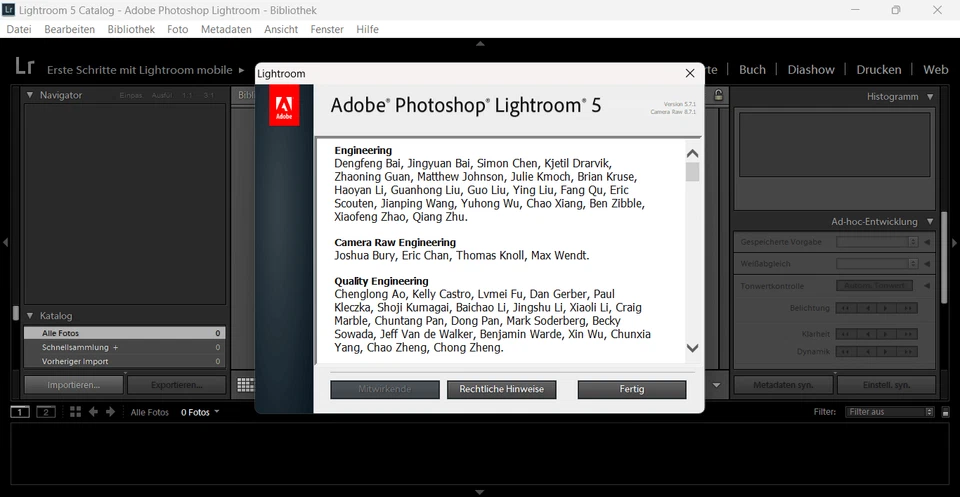Click the filter lock padlock icon
The height and width of the screenshot is (497, 960).
click(718, 95)
